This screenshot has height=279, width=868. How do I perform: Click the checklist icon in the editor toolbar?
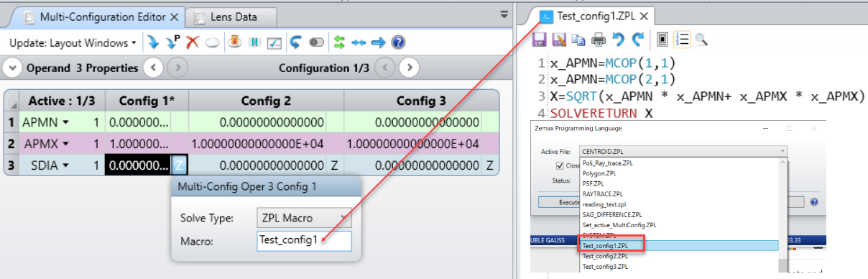(274, 42)
